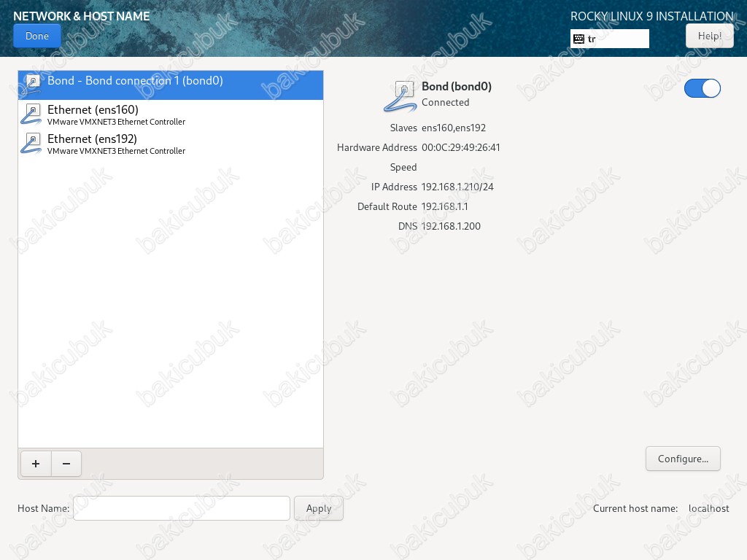Click the Bond connection 1 list icon
The image size is (747, 560).
pos(31,85)
